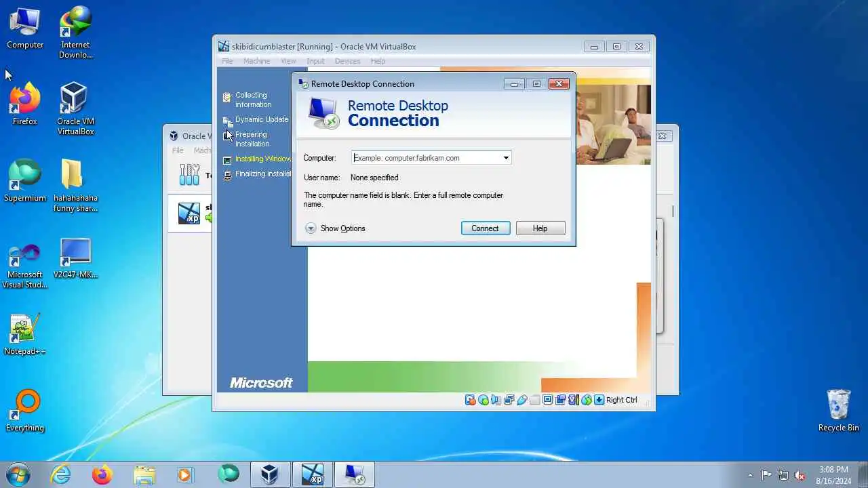Select the Firefox desktop shortcut

coord(25,105)
